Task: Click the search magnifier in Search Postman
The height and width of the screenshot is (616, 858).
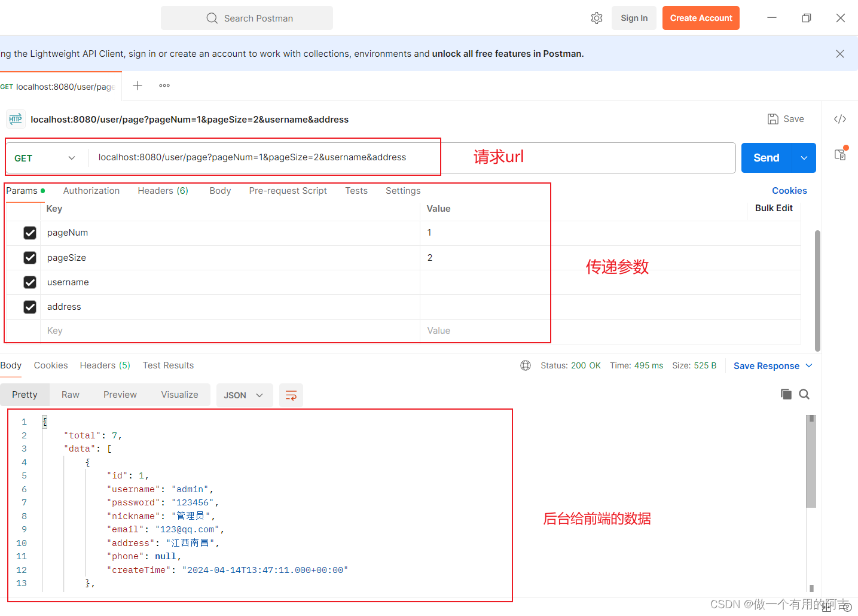Action: [x=212, y=18]
